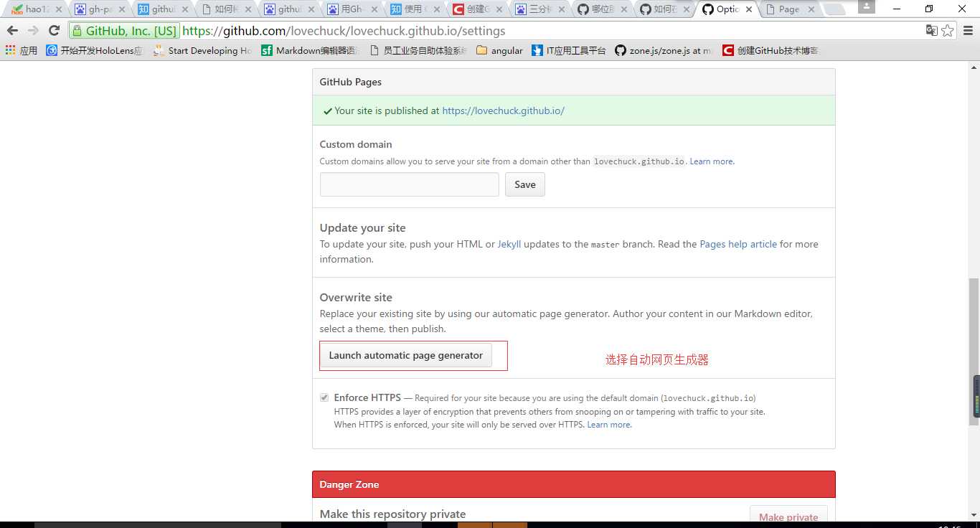Reload the page with the refresh icon

tap(54, 31)
